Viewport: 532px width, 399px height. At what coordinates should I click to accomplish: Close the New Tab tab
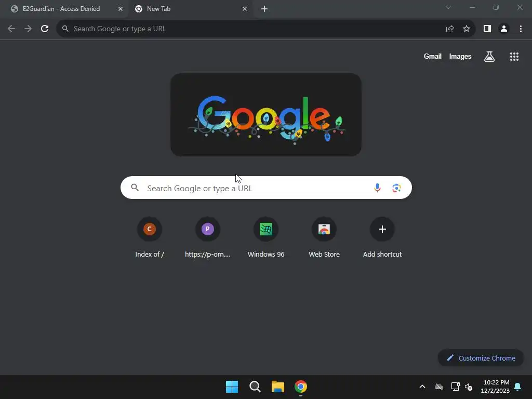pyautogui.click(x=245, y=9)
